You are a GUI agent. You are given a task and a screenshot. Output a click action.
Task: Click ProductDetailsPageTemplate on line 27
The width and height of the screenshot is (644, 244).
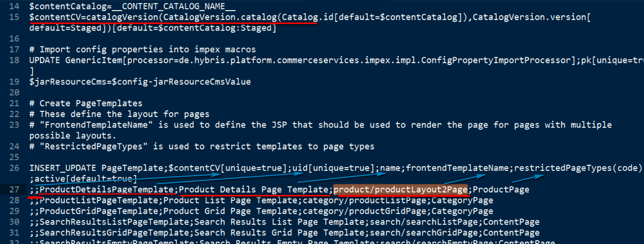click(107, 190)
